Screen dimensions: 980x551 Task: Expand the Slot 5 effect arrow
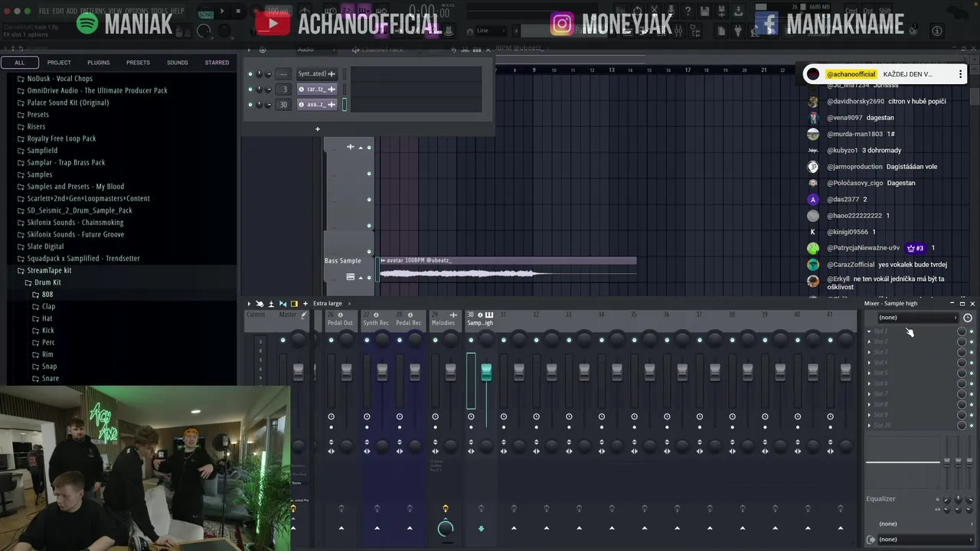(x=869, y=373)
